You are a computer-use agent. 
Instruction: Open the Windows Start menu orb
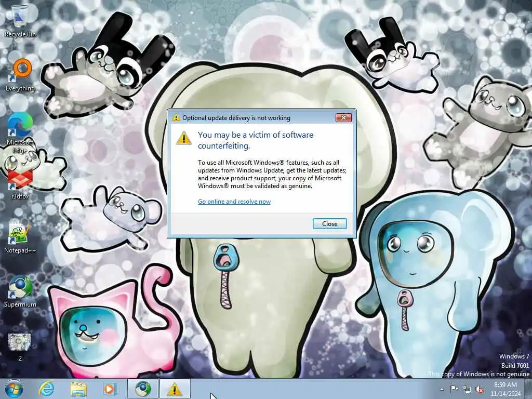[14, 389]
